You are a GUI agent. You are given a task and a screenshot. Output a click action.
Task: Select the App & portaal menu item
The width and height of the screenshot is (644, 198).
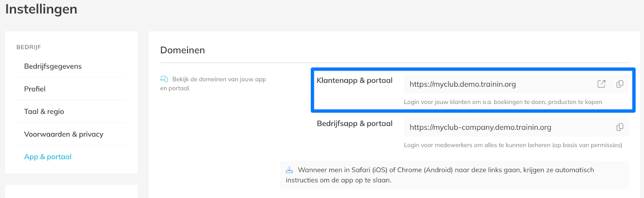pos(47,156)
